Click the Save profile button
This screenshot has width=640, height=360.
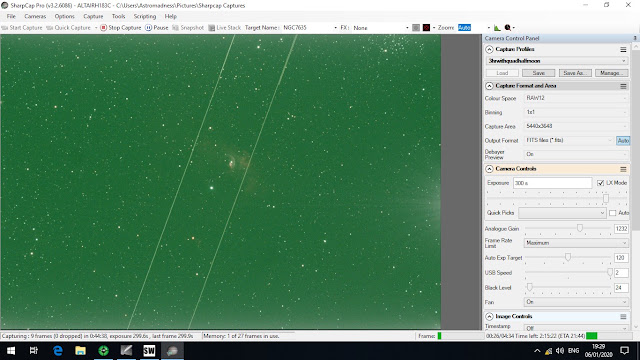(538, 73)
